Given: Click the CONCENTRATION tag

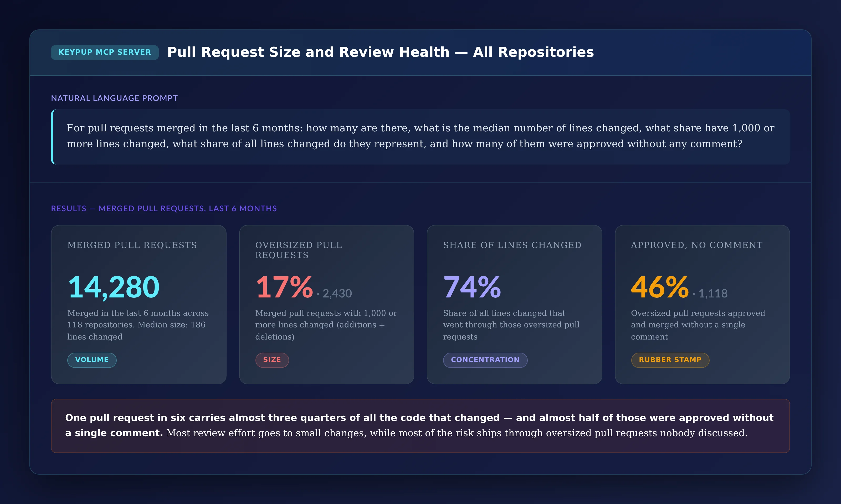Looking at the screenshot, I should pyautogui.click(x=485, y=360).
